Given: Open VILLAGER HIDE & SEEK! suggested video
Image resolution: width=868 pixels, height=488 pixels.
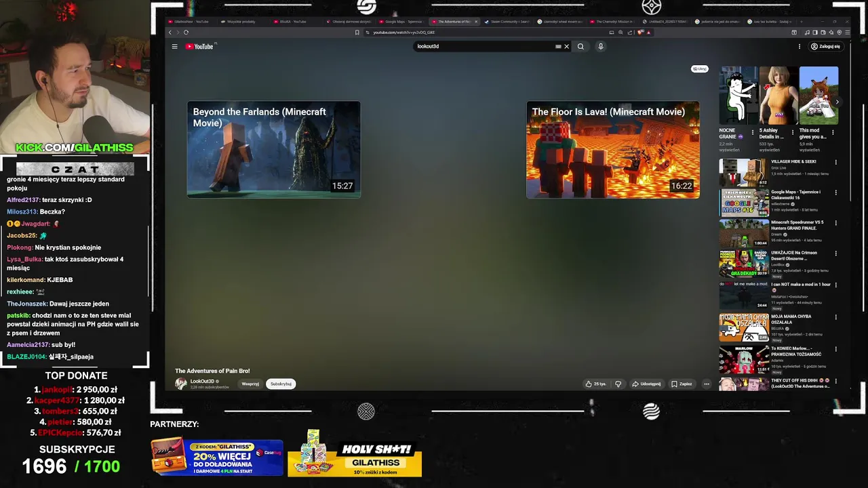Looking at the screenshot, I should pos(744,173).
